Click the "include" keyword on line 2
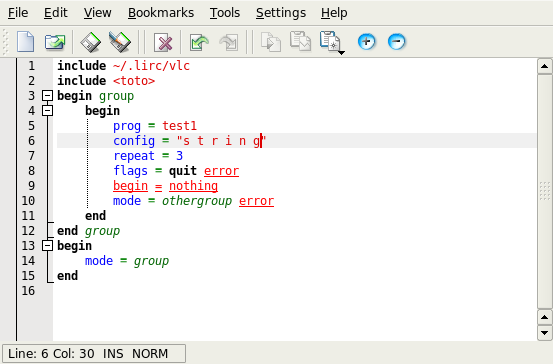Viewport: 553px width, 364px height. pos(81,81)
